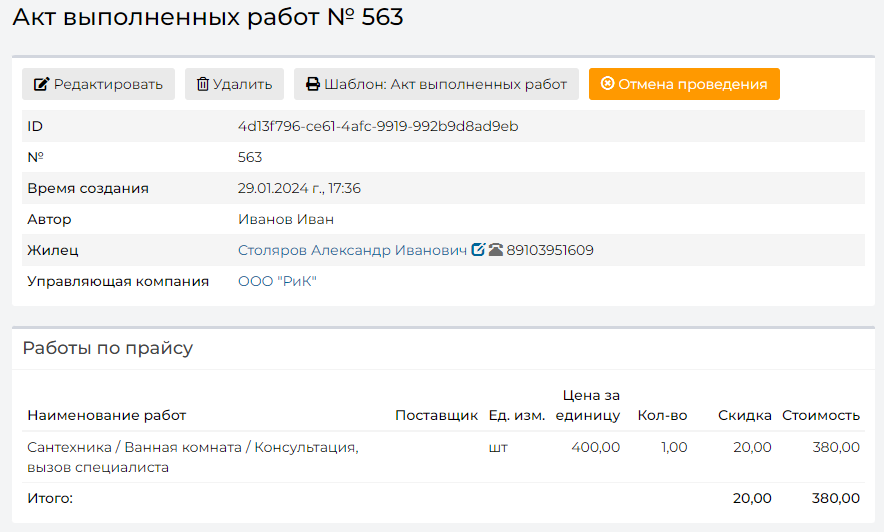
Task: Click phone number 89103951609
Action: pos(550,250)
